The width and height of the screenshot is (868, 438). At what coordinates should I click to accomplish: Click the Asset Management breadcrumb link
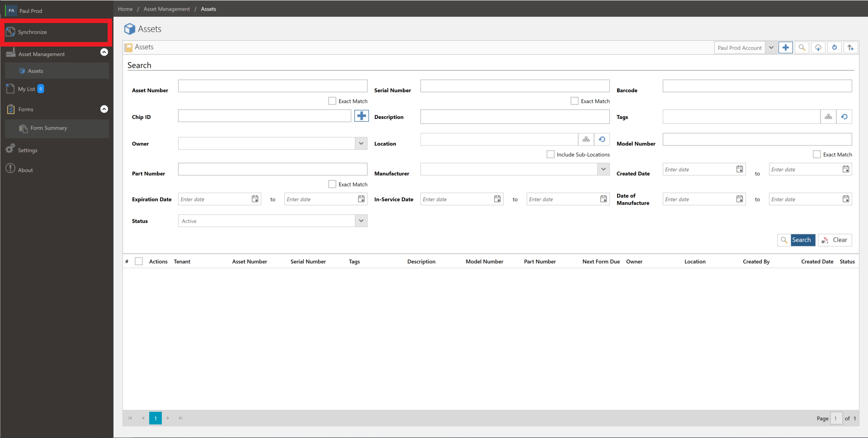pyautogui.click(x=167, y=9)
